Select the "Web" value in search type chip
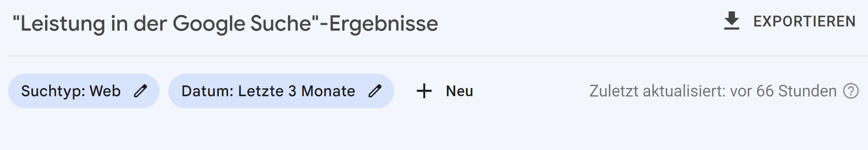This screenshot has height=150, width=868. point(105,91)
